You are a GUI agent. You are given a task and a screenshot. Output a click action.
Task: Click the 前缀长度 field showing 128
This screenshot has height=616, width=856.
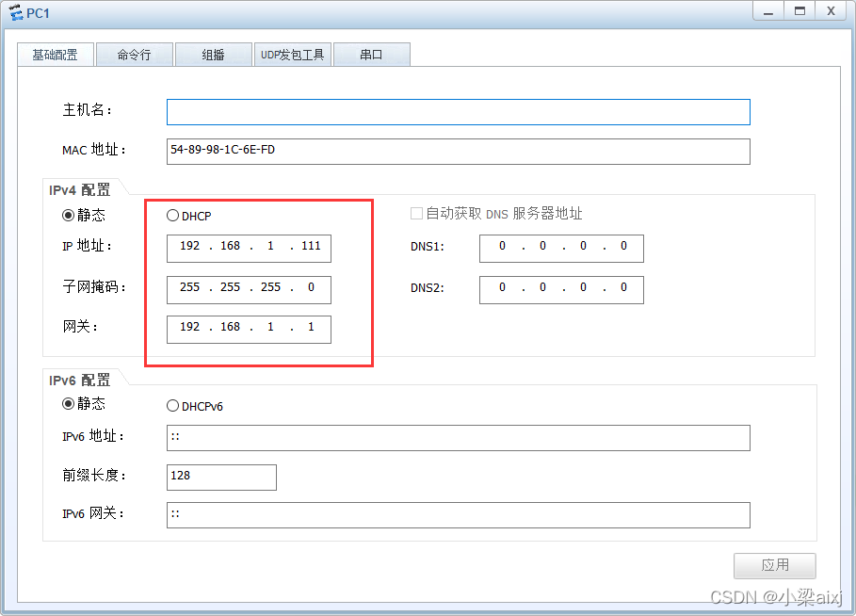coord(221,478)
